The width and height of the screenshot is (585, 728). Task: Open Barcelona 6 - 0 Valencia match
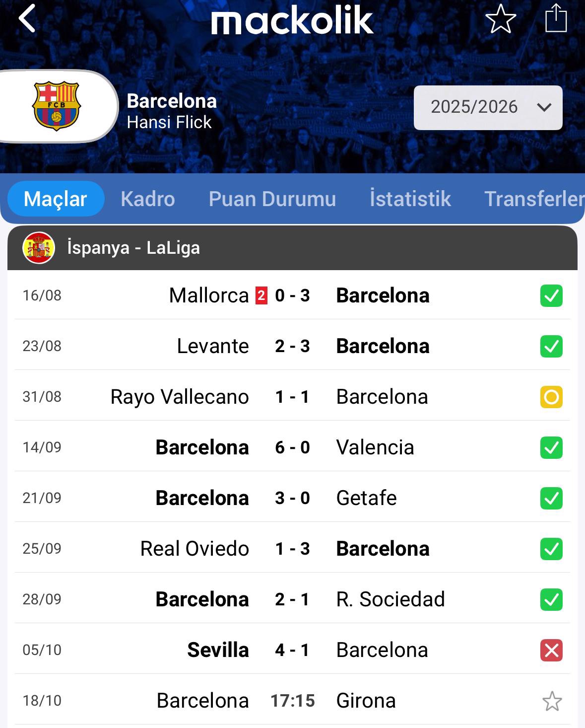point(292,447)
